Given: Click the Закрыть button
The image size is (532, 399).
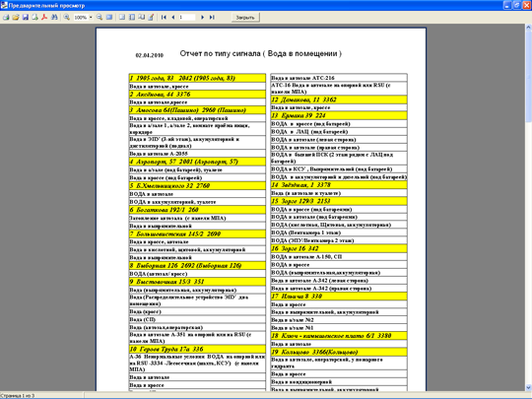Looking at the screenshot, I should tap(245, 18).
